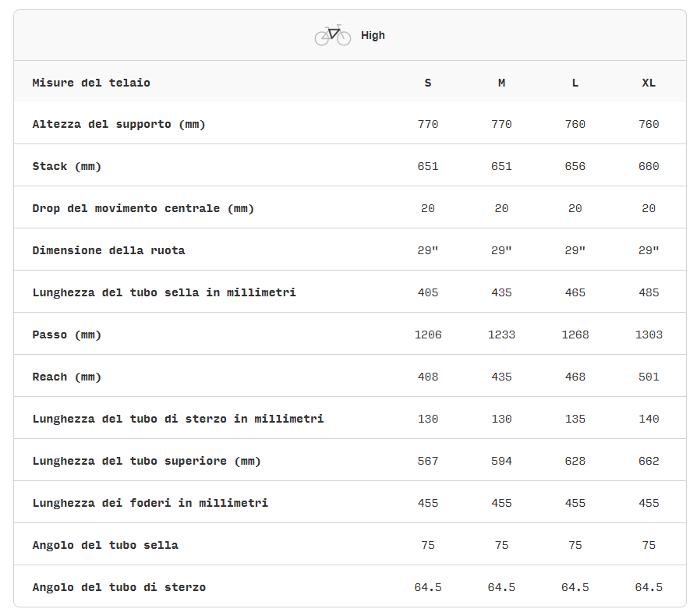Select the Stack (mm) row label

click(x=67, y=166)
